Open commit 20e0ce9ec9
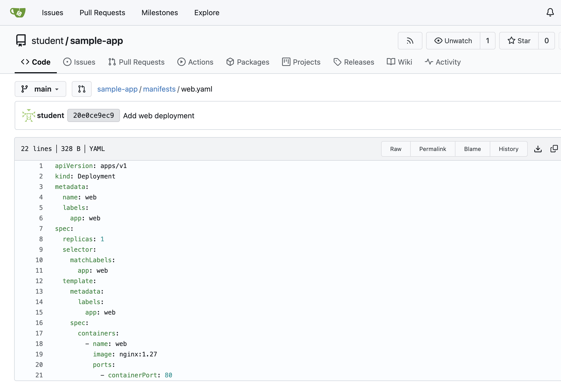The width and height of the screenshot is (561, 392). click(x=93, y=115)
